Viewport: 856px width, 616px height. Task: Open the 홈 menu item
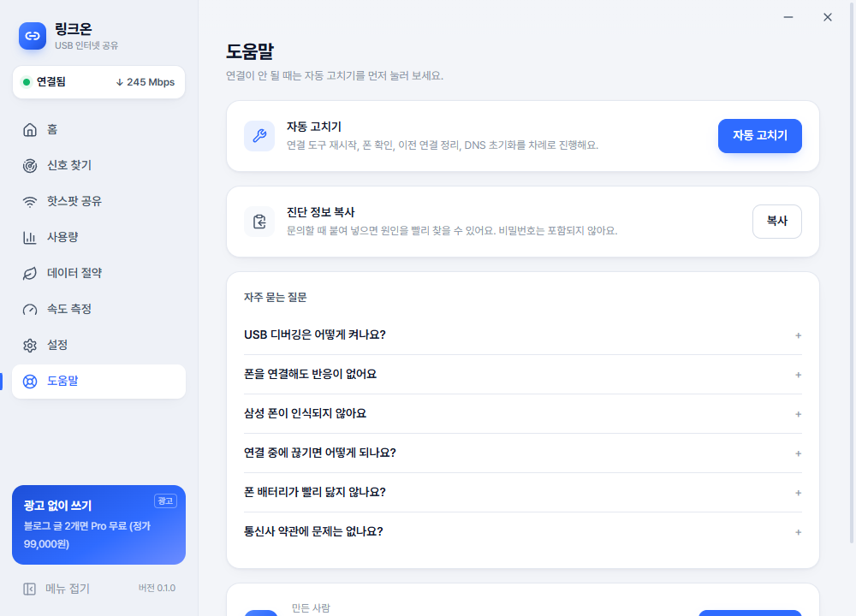pyautogui.click(x=98, y=129)
